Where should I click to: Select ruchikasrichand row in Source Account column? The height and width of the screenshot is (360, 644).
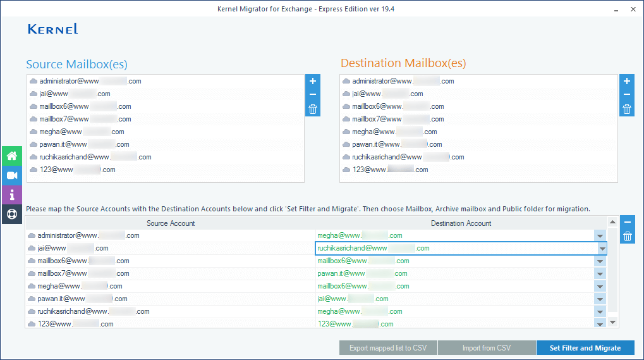pos(171,311)
